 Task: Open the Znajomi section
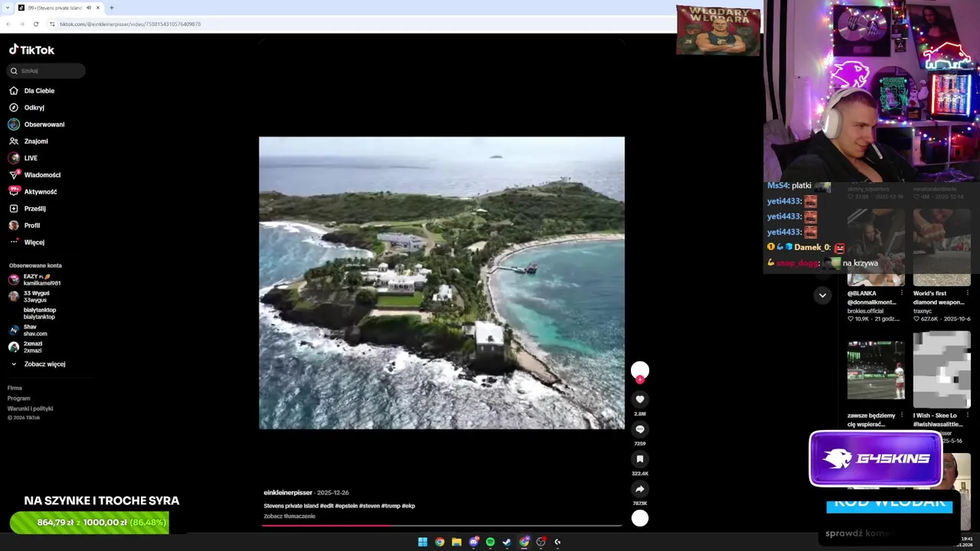[x=28, y=141]
